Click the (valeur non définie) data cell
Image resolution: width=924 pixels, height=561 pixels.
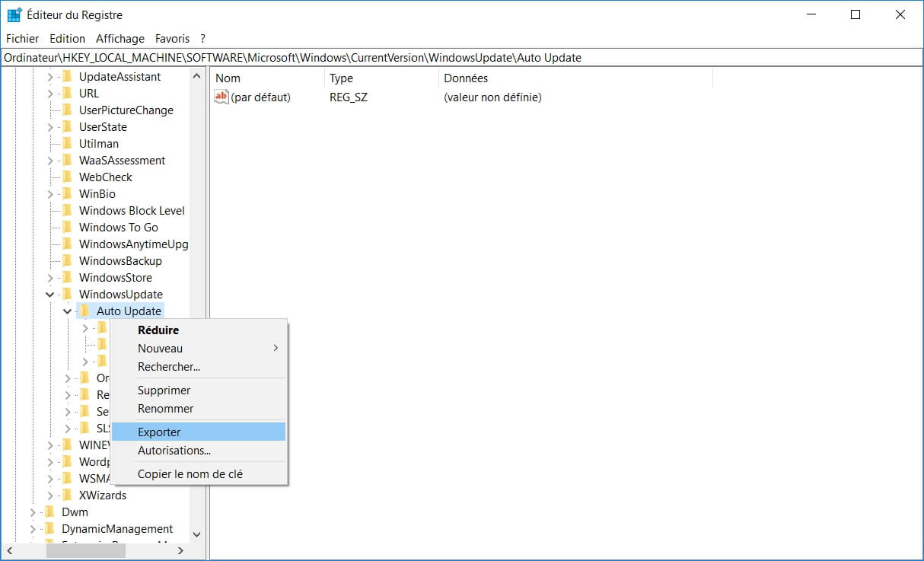pyautogui.click(x=492, y=97)
